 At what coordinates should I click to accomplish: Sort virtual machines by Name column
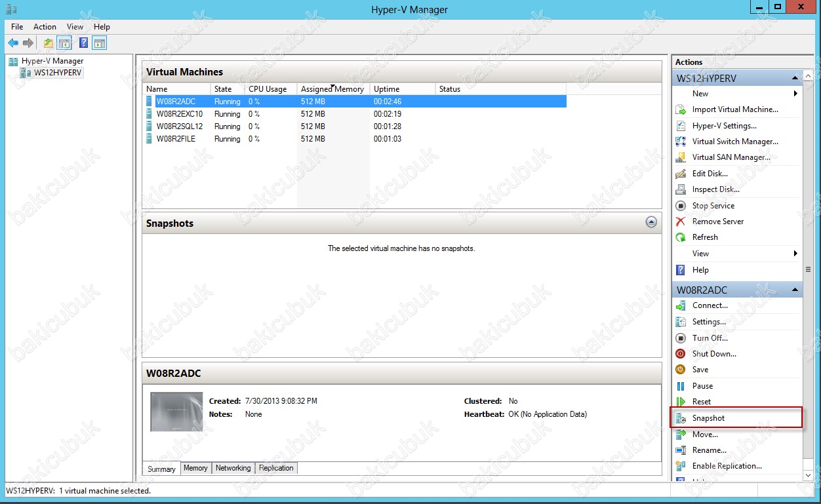pyautogui.click(x=176, y=89)
